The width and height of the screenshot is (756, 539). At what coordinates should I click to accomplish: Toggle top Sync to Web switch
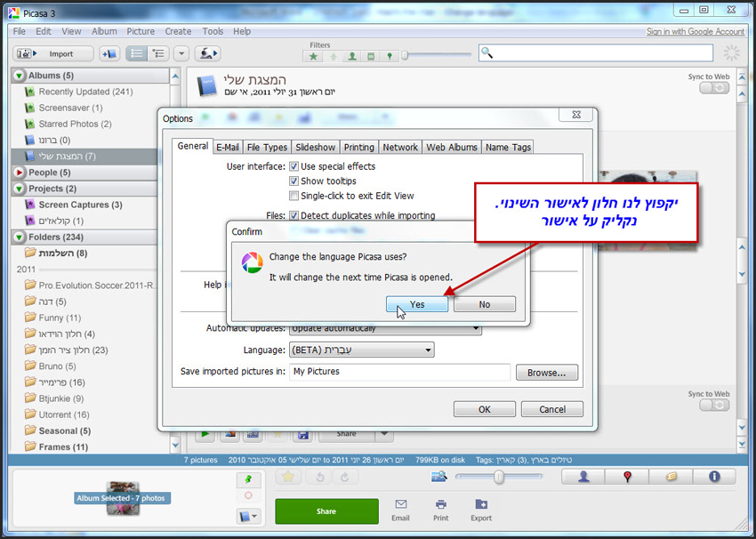[714, 88]
